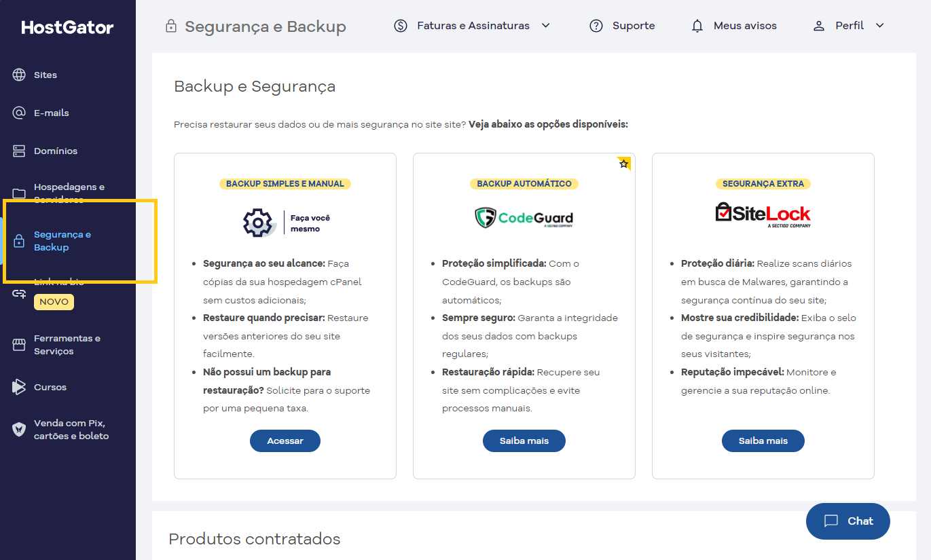Click the Chat speech bubble icon
The height and width of the screenshot is (560, 931).
(831, 521)
